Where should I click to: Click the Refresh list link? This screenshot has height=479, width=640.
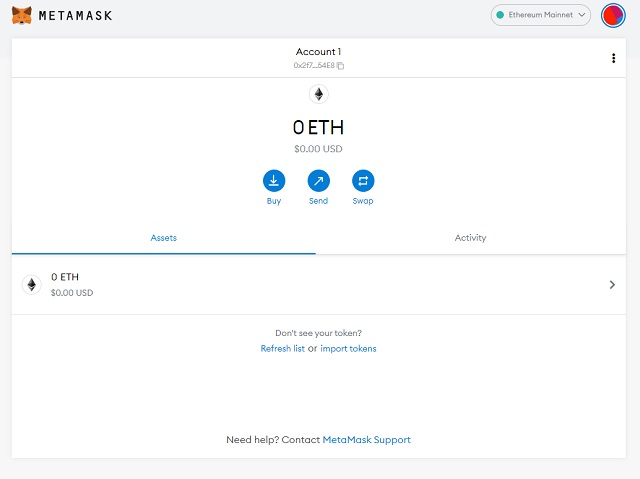(282, 348)
